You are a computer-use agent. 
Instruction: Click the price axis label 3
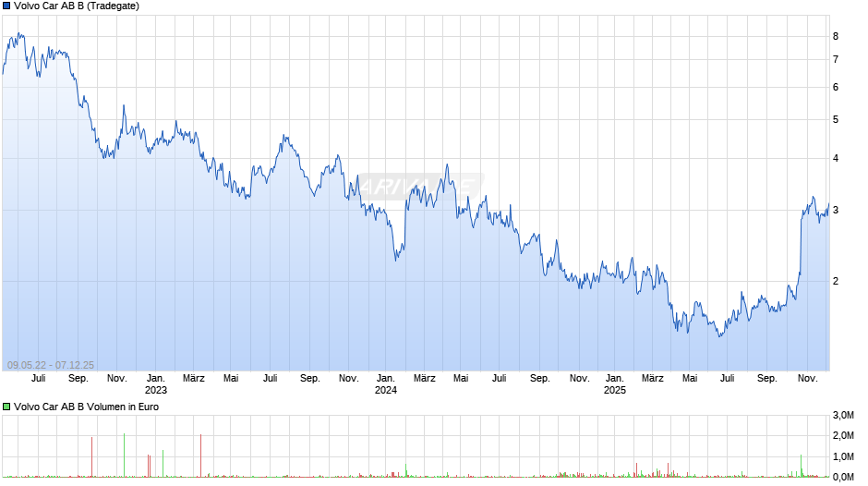click(x=836, y=211)
